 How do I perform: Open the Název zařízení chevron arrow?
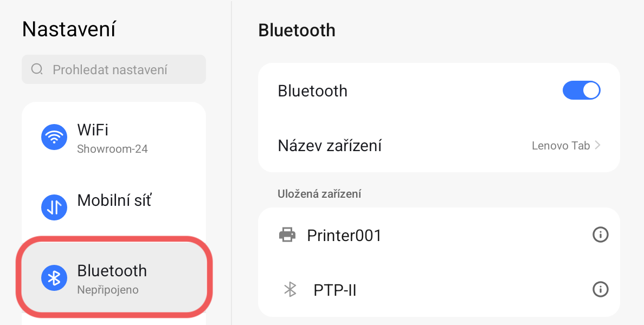click(597, 145)
